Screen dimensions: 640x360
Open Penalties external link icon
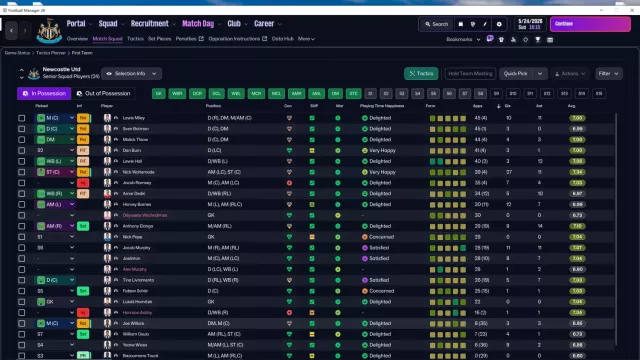[x=201, y=39]
